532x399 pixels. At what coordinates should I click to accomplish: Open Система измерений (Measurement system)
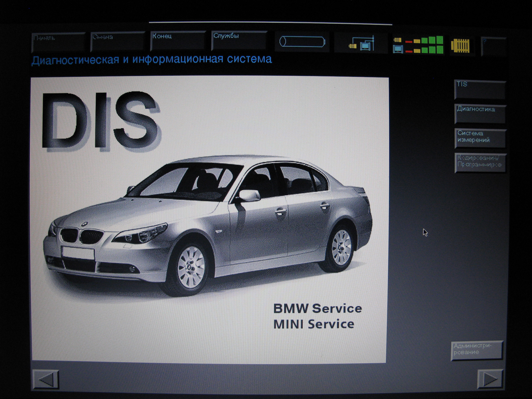(480, 138)
